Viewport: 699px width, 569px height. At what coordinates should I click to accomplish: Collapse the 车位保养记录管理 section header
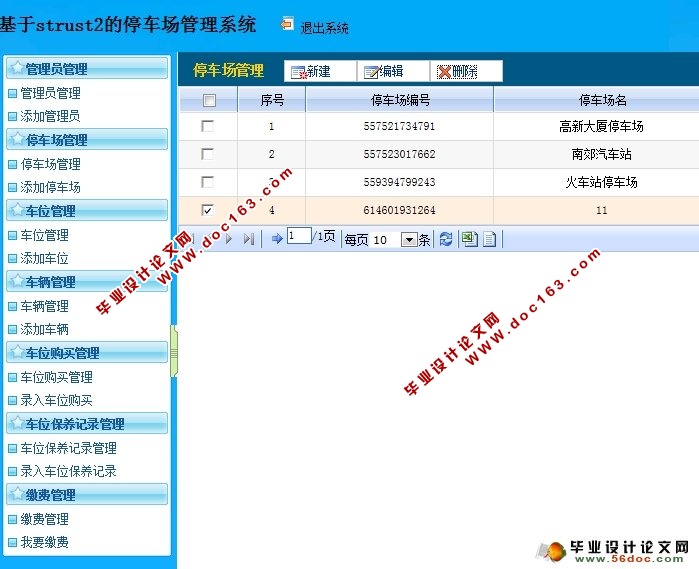click(x=87, y=424)
